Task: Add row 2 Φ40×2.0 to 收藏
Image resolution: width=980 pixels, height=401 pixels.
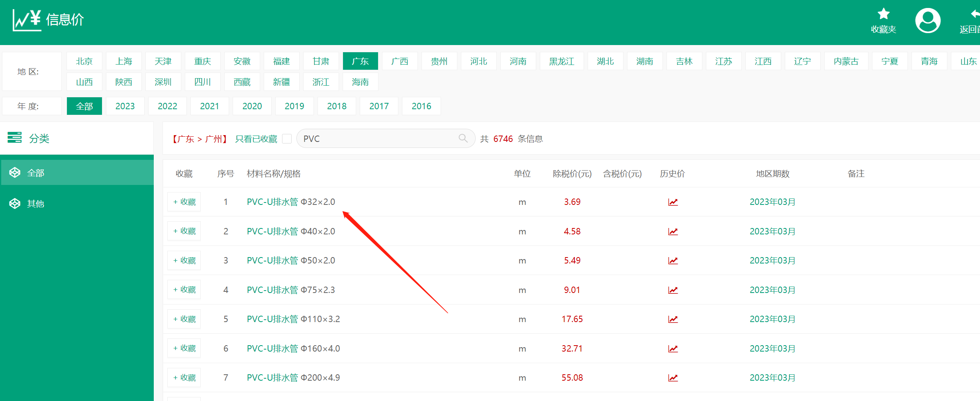Action: [184, 231]
